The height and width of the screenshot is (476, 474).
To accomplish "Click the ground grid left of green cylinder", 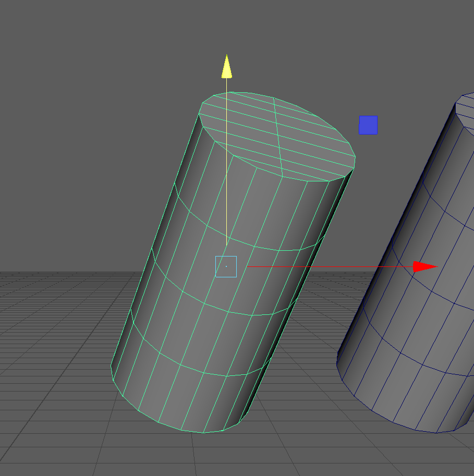I will [63, 339].
